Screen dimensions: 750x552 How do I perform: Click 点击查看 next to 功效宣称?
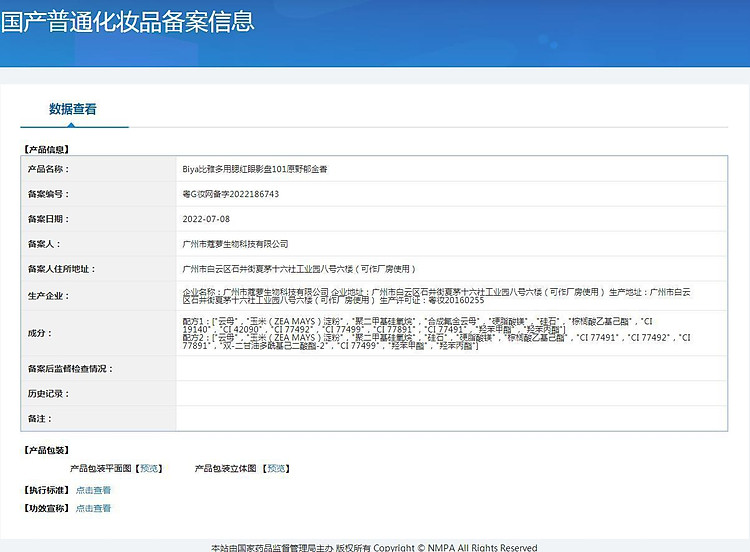click(x=93, y=508)
